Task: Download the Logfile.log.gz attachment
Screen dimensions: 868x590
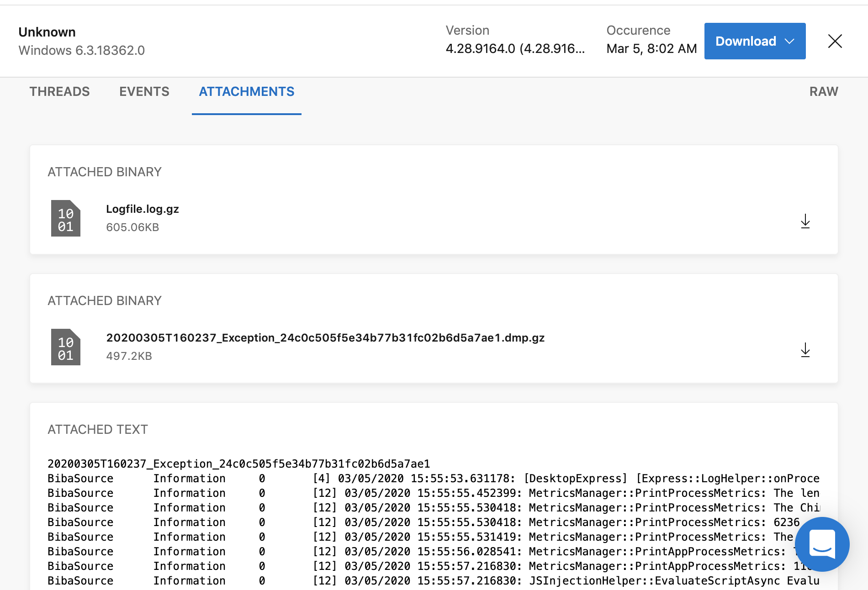Action: [x=805, y=221]
